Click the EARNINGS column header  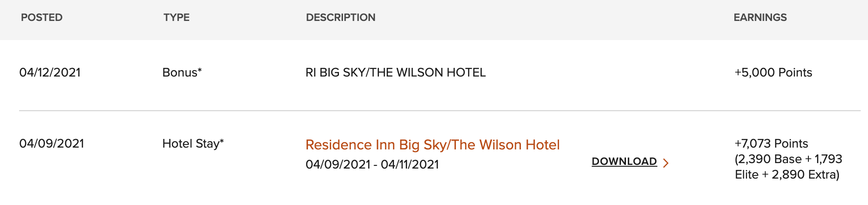point(760,17)
